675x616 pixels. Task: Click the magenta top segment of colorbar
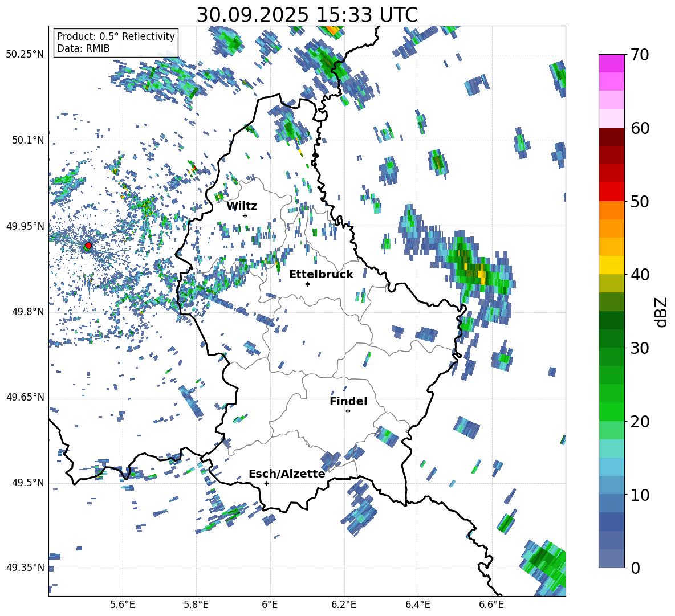pyautogui.click(x=611, y=63)
